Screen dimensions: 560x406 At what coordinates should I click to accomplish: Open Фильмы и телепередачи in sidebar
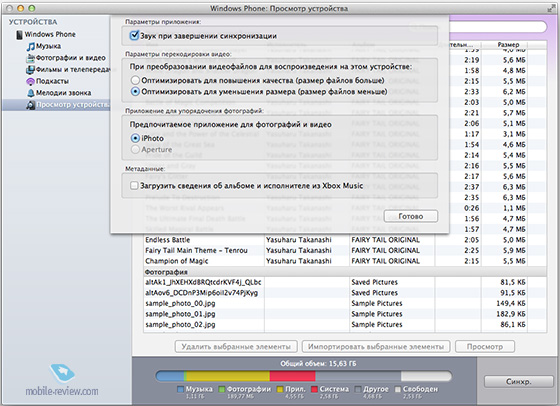(72, 70)
